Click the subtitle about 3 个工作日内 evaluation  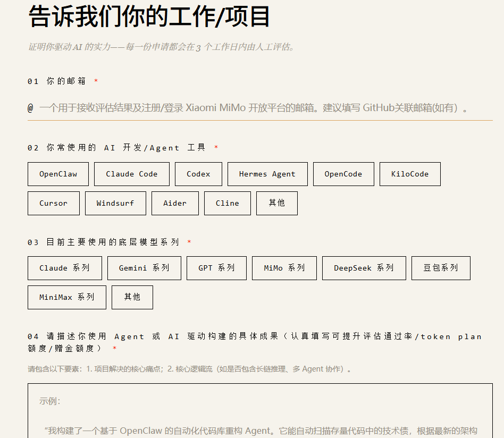point(161,47)
